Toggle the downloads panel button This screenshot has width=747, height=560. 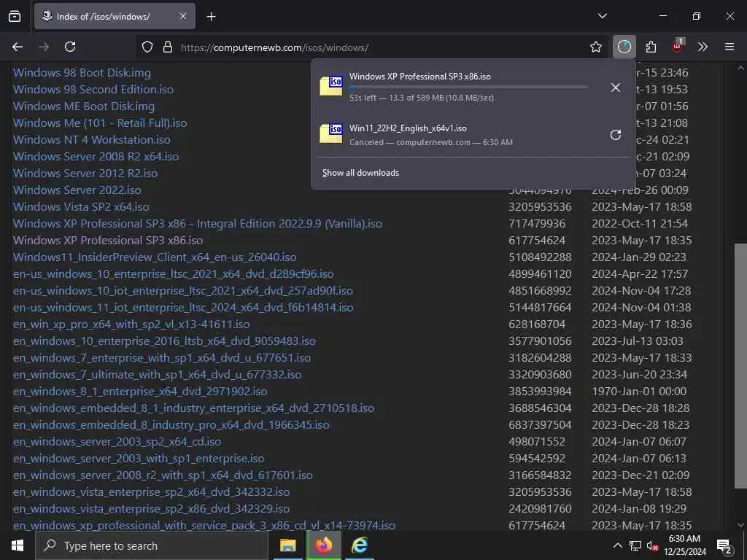[624, 47]
